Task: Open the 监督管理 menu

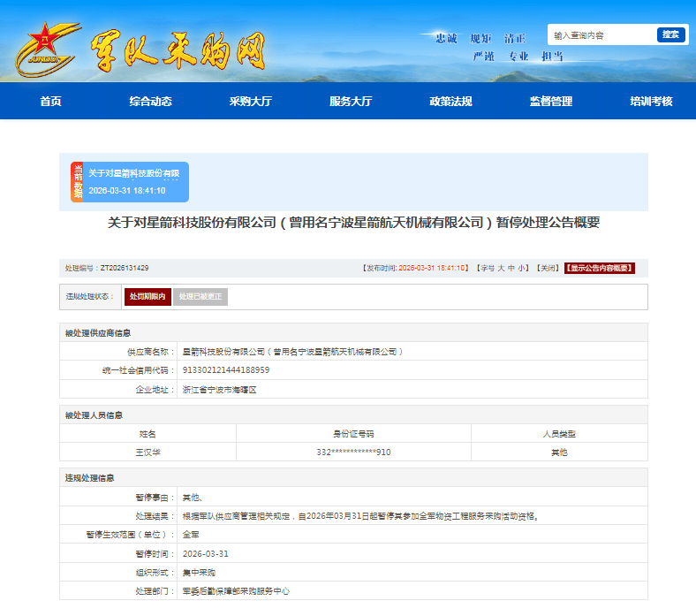Action: [551, 102]
